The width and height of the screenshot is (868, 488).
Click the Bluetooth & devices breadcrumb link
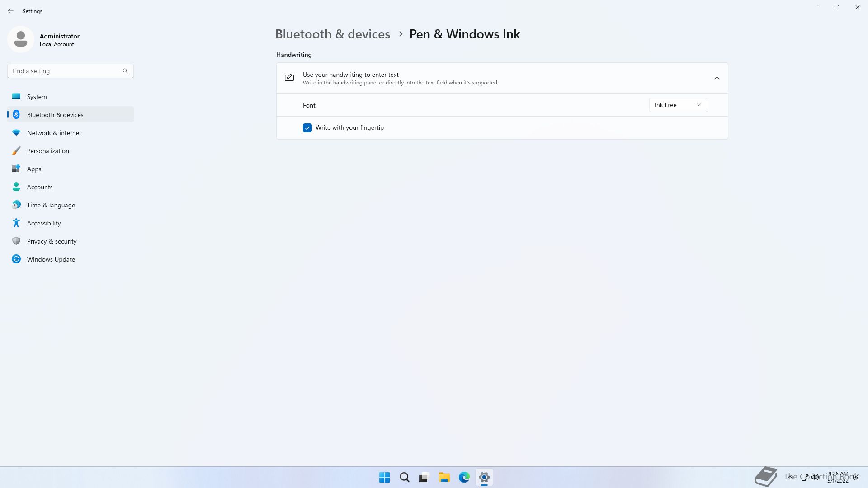pos(332,34)
